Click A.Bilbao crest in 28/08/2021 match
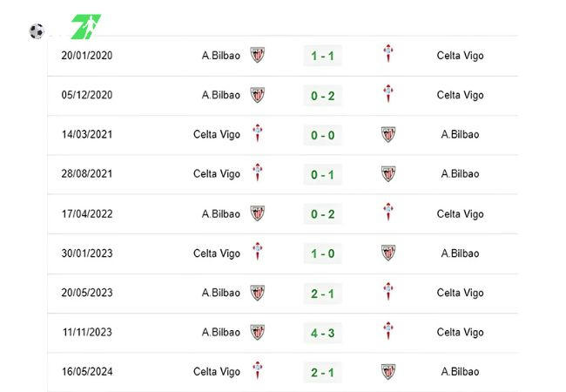The image size is (566, 392). 388,173
